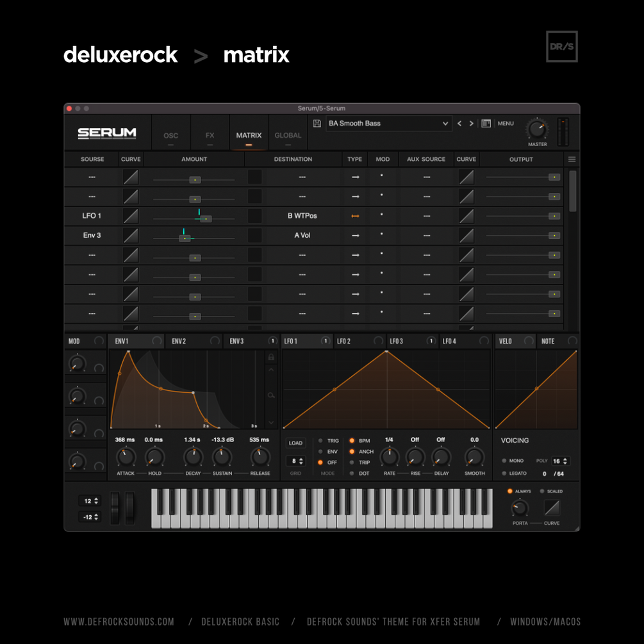
Task: Change the LFO grid stepper value 8
Action: pos(295,461)
